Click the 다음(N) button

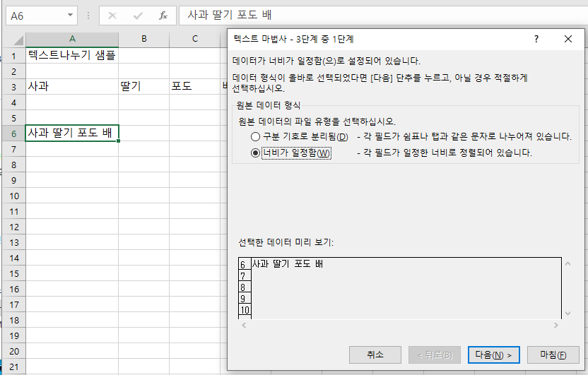pyautogui.click(x=493, y=355)
